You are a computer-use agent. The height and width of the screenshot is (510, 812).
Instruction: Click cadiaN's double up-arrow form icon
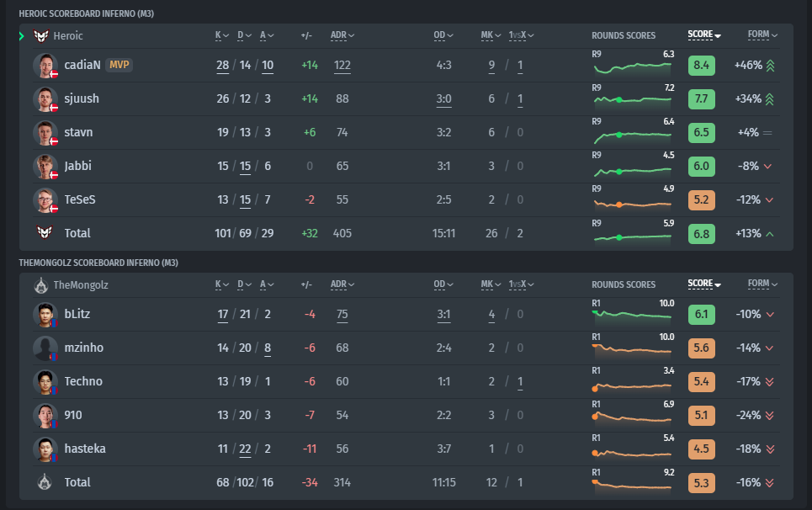point(770,66)
